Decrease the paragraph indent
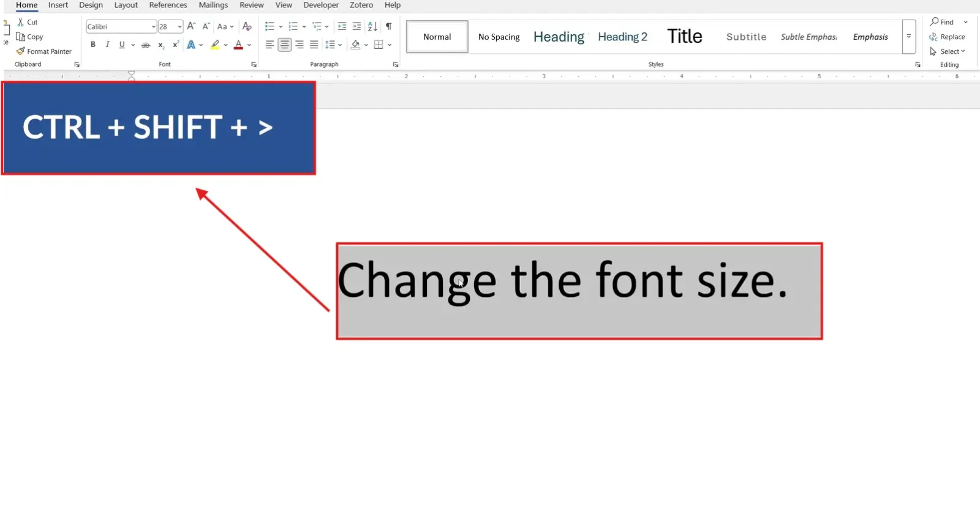This screenshot has height=511, width=980. point(342,26)
